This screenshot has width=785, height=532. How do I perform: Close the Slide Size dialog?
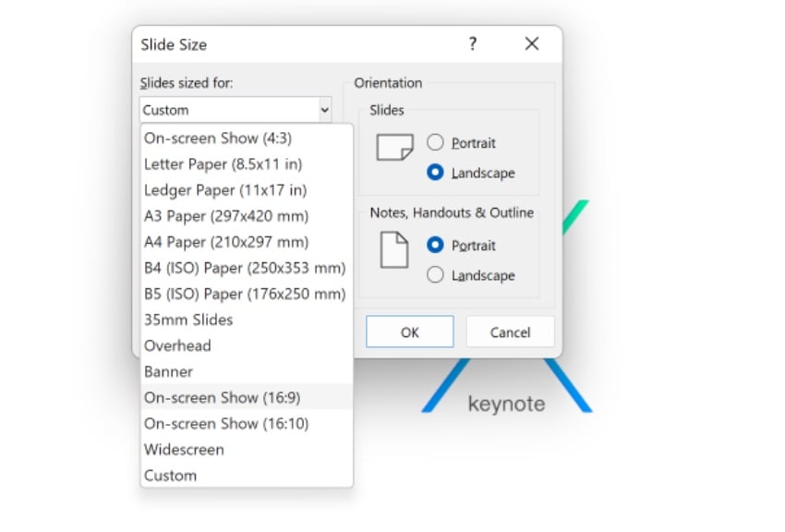(x=531, y=43)
